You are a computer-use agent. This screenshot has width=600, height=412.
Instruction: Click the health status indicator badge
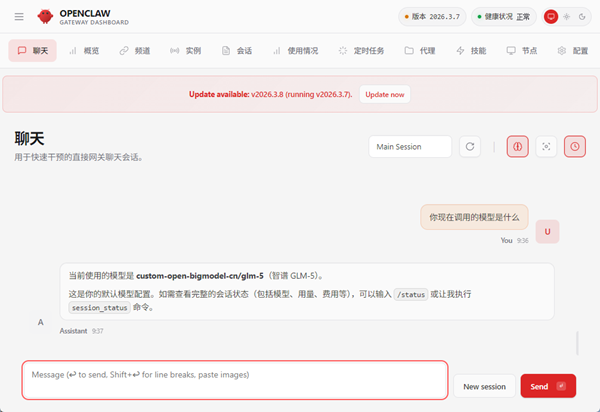coord(503,17)
